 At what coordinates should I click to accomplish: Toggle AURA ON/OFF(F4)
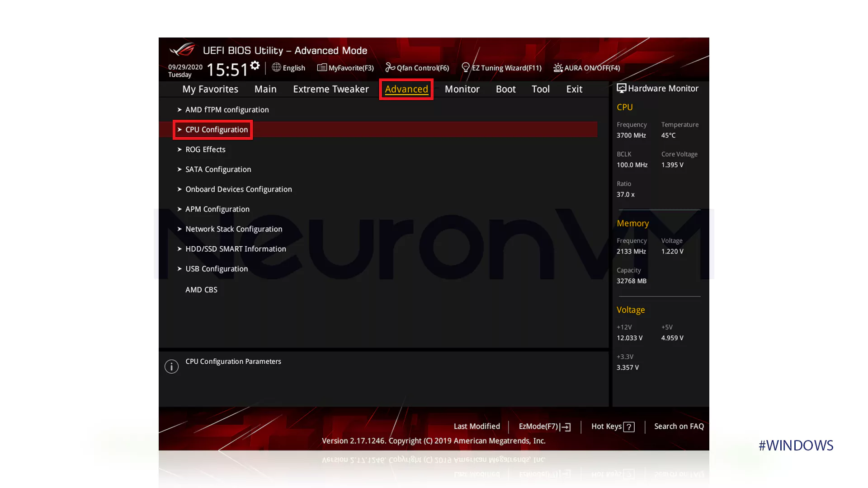592,68
